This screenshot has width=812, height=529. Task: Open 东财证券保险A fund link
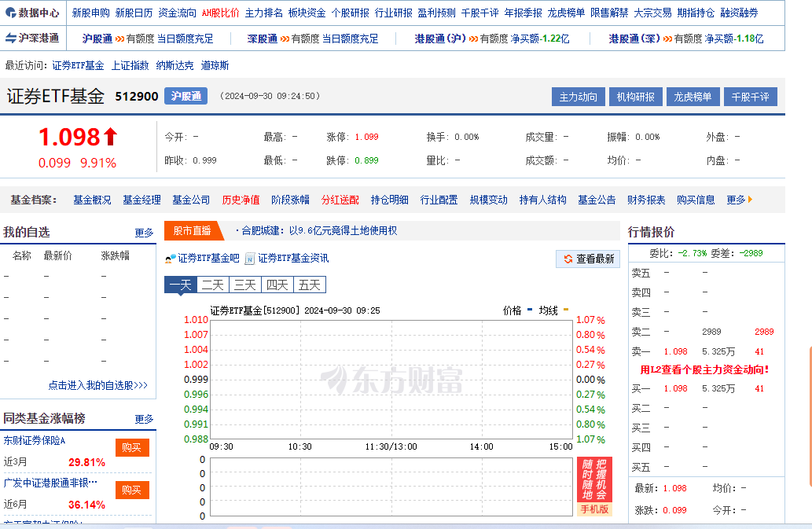click(35, 440)
